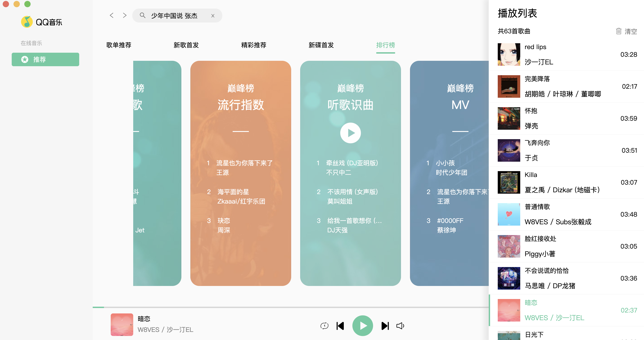The height and width of the screenshot is (340, 644).
Task: Open the 流行指数 chart card
Action: [x=241, y=173]
